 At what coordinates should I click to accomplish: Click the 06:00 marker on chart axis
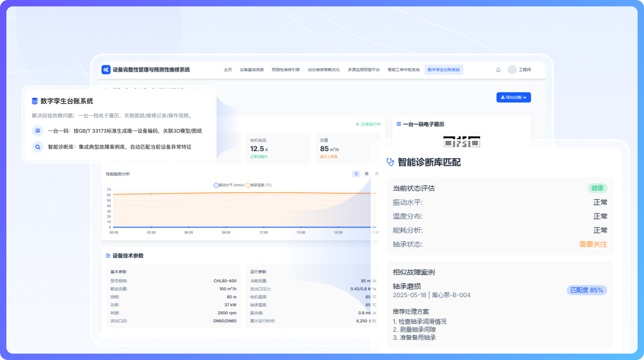click(x=189, y=232)
